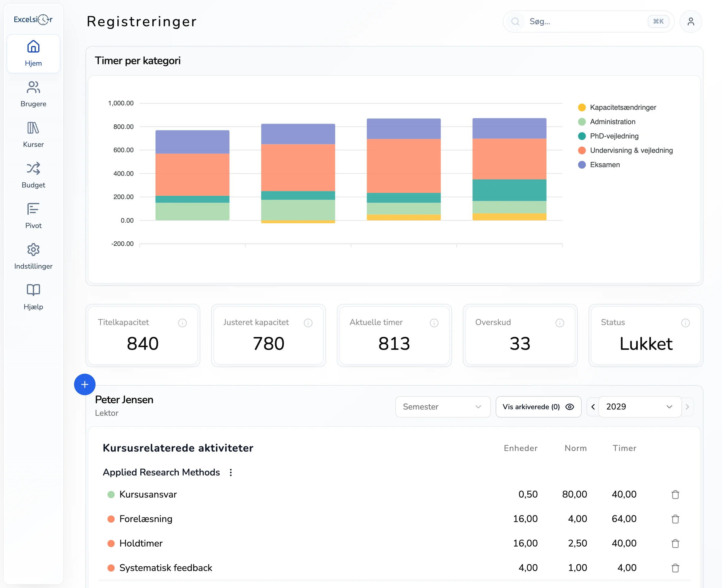Click the Forelæsning orange category dot
Viewport: 722px width, 588px height.
[x=111, y=519]
